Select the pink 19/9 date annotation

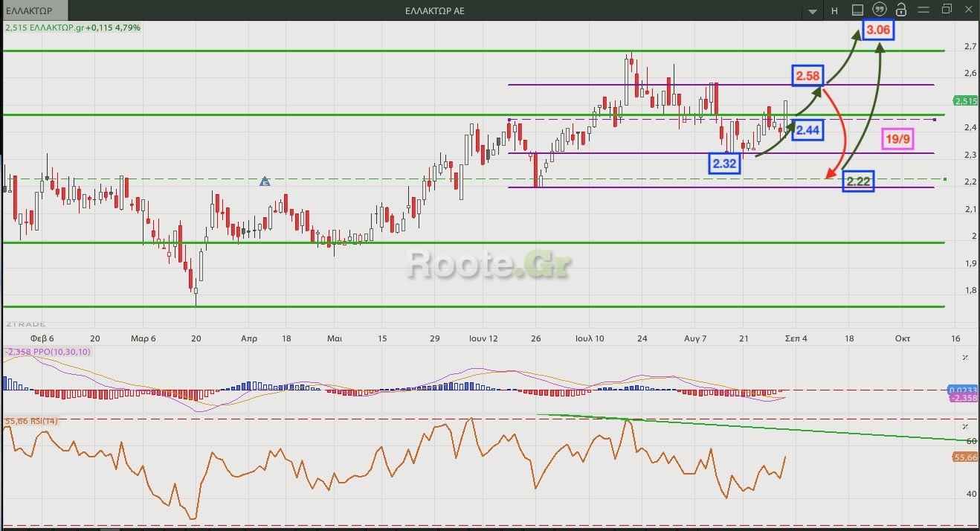click(x=897, y=138)
